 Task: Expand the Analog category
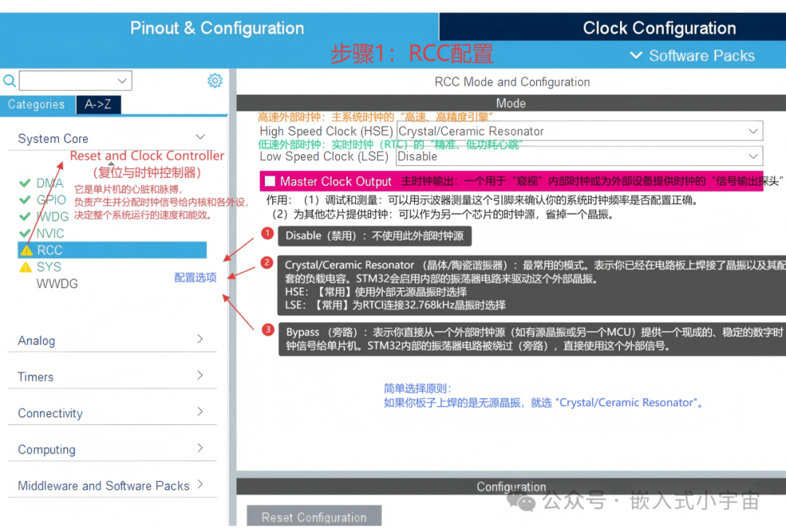(200, 339)
